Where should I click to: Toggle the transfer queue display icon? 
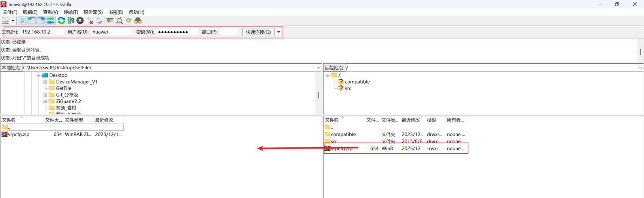(x=50, y=21)
